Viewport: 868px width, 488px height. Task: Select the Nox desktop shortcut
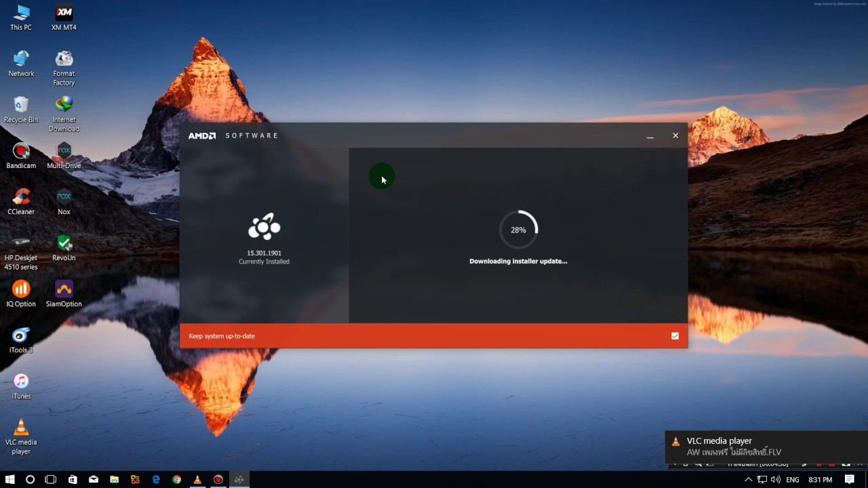tap(64, 202)
